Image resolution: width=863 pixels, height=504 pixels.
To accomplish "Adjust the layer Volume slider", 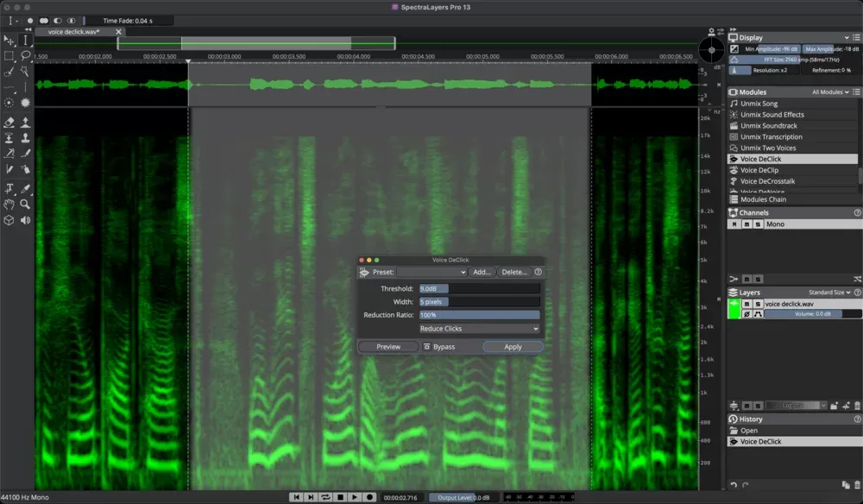I will pyautogui.click(x=813, y=313).
